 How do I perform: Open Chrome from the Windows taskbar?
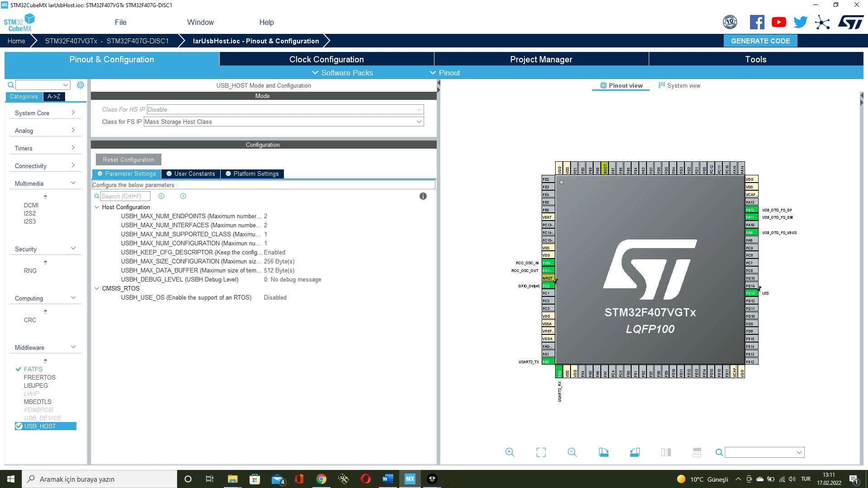pyautogui.click(x=321, y=479)
